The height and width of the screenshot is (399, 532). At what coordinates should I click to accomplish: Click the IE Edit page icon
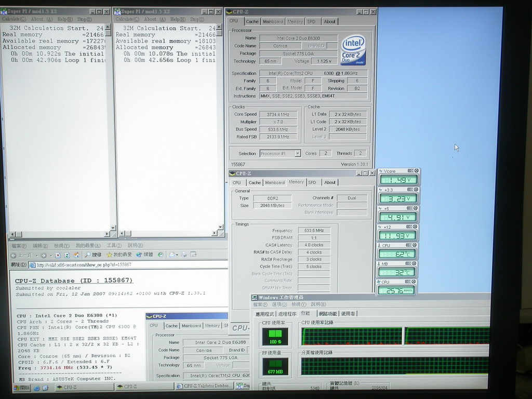(193, 254)
